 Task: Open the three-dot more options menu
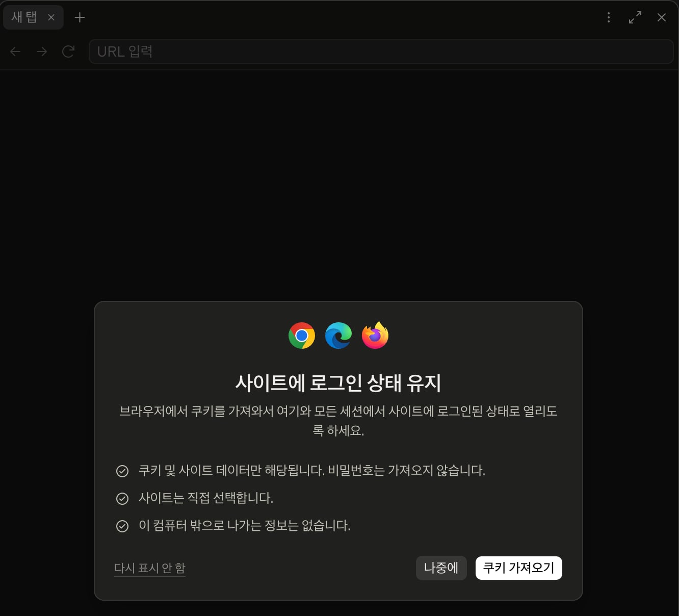pyautogui.click(x=609, y=17)
